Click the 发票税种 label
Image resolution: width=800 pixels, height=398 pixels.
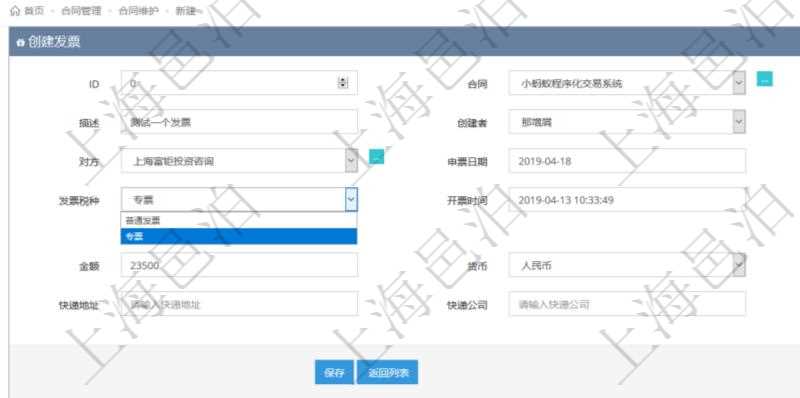[x=79, y=201]
